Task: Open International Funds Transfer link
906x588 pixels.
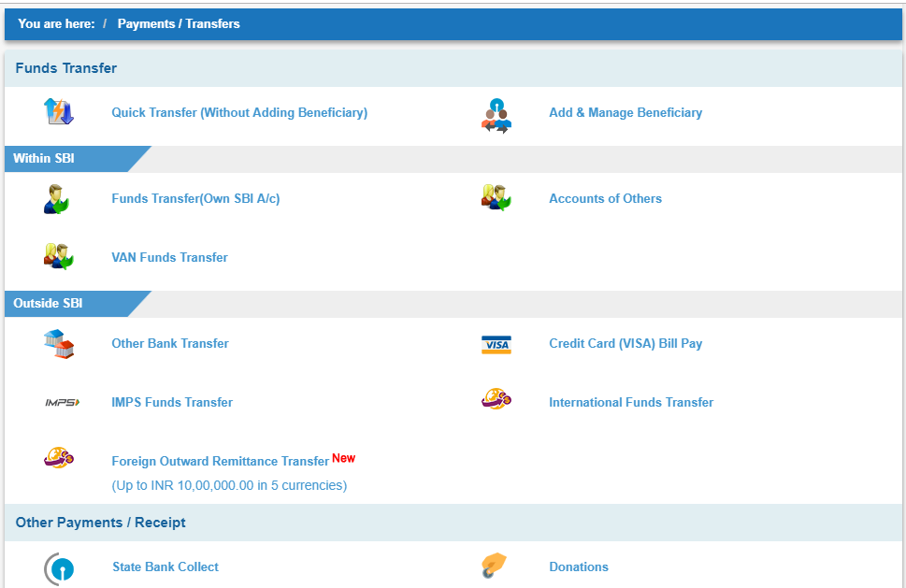Action: point(631,403)
